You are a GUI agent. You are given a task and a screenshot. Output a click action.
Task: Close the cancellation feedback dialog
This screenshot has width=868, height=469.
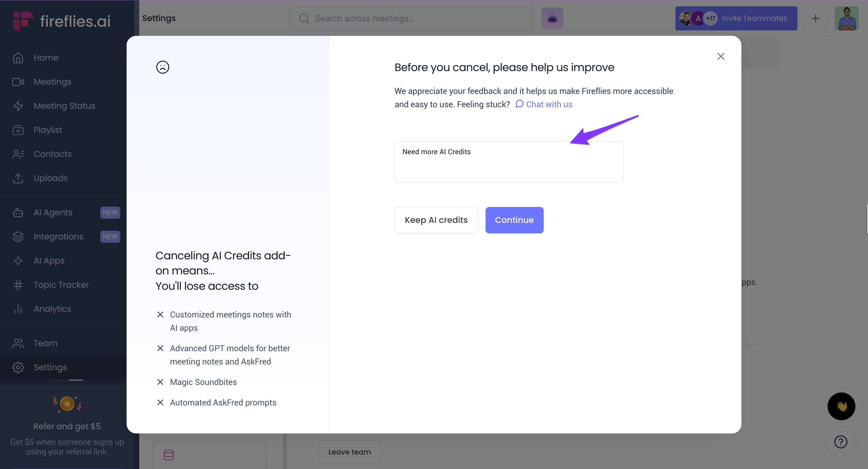click(x=720, y=57)
